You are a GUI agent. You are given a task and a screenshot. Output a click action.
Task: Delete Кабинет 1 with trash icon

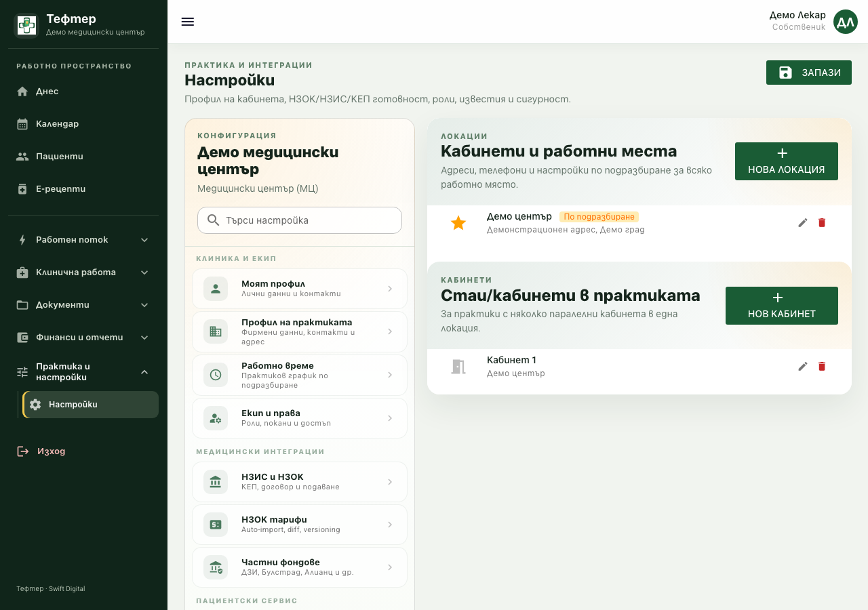pos(822,366)
